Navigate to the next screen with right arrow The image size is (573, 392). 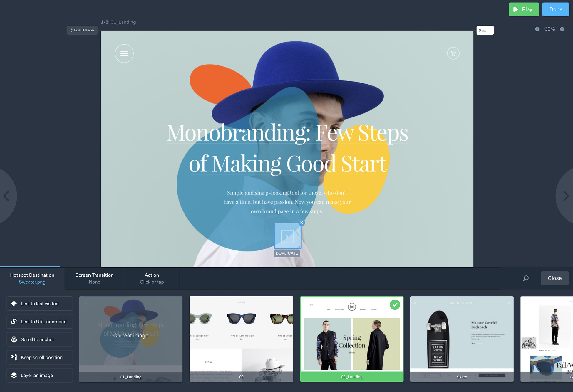point(566,196)
